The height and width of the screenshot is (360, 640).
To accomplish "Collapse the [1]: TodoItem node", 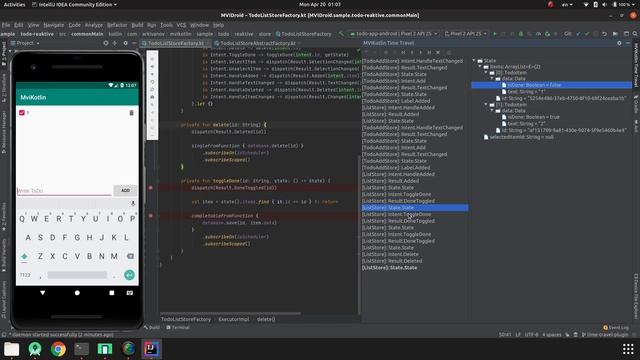I will click(486, 104).
